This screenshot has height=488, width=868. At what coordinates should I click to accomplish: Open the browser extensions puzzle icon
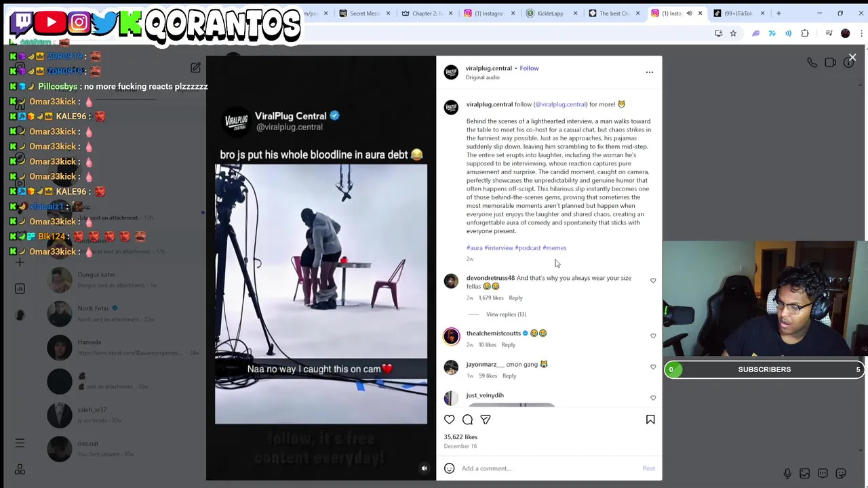(805, 33)
